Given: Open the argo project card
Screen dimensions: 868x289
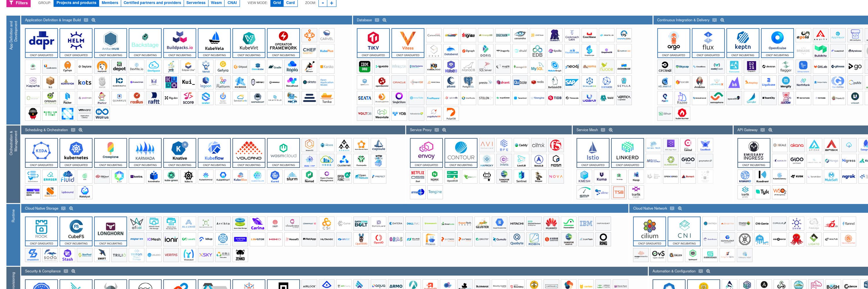Looking at the screenshot, I should pos(674,43).
